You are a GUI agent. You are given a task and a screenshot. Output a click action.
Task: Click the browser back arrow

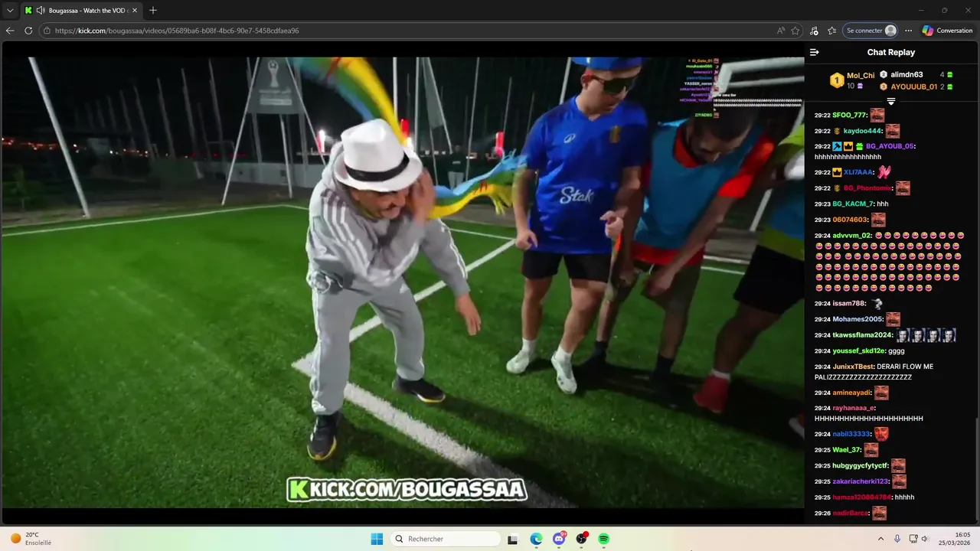[10, 31]
